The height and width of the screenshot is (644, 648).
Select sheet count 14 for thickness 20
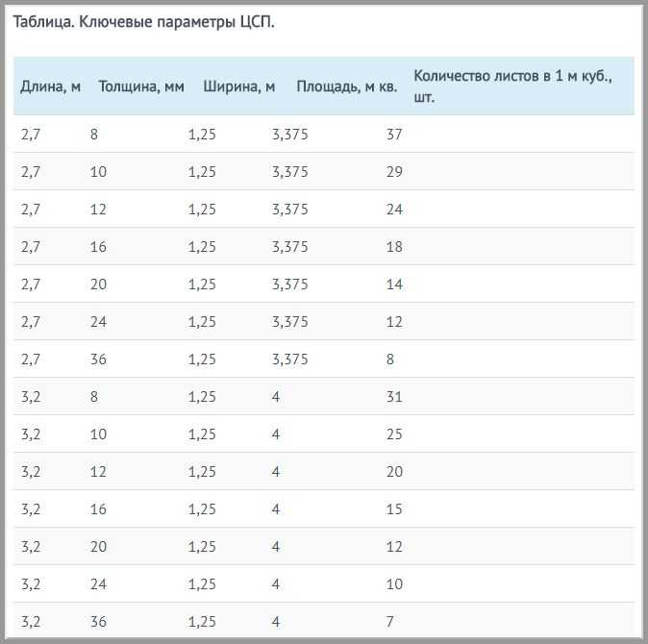[x=394, y=285]
